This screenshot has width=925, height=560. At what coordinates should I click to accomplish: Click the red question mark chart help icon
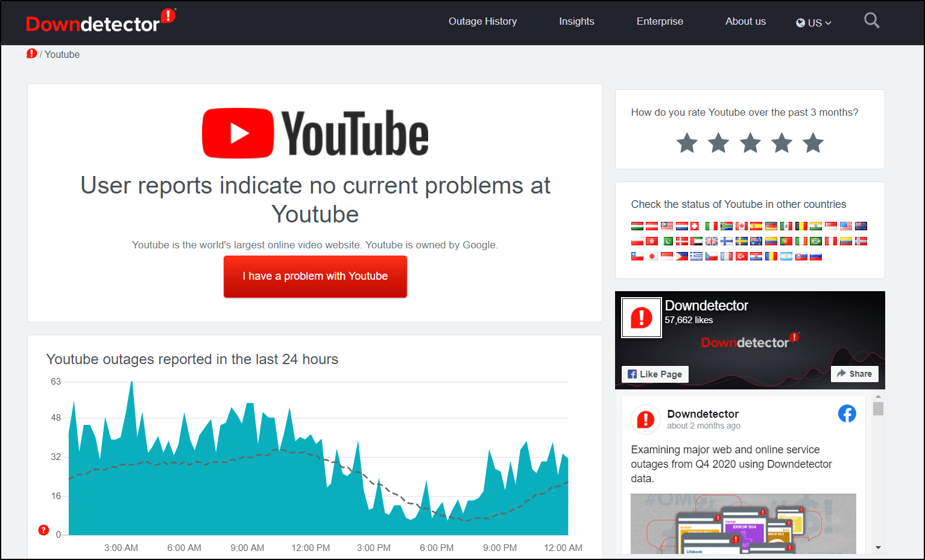(43, 530)
